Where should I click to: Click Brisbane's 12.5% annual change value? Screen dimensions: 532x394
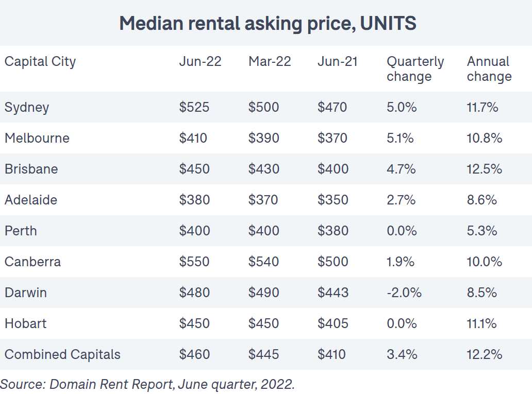tap(484, 169)
